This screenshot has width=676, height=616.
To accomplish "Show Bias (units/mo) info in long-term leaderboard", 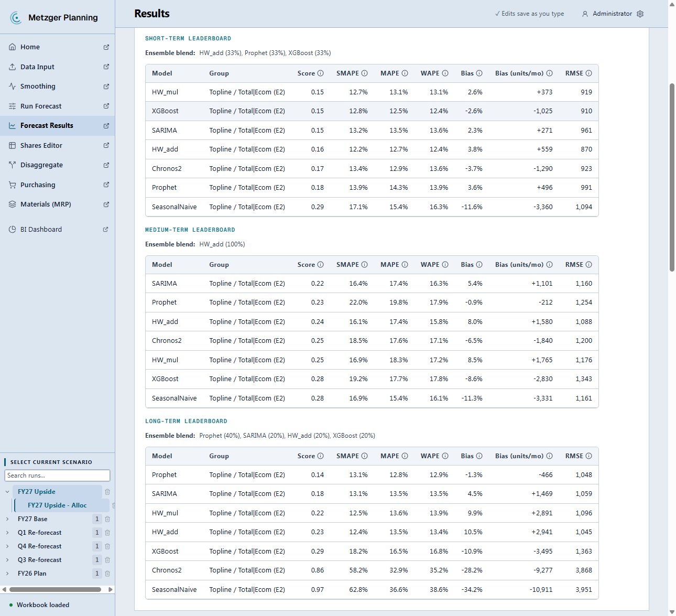I will pyautogui.click(x=550, y=456).
